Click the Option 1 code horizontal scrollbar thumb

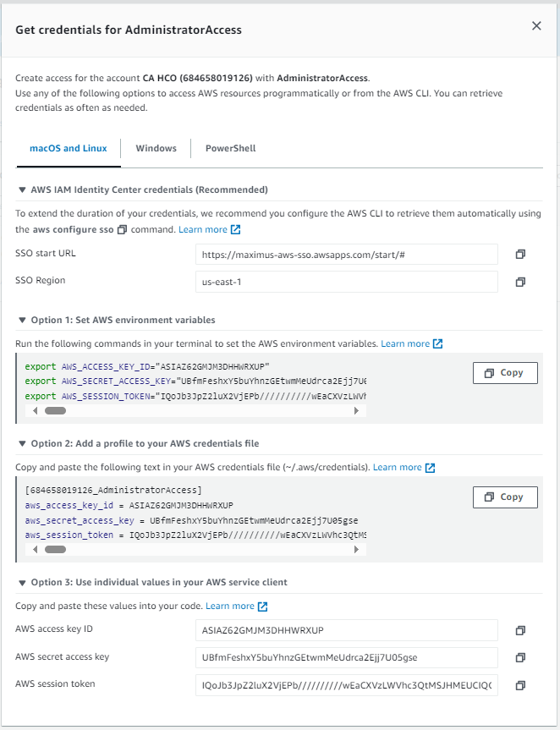point(55,411)
